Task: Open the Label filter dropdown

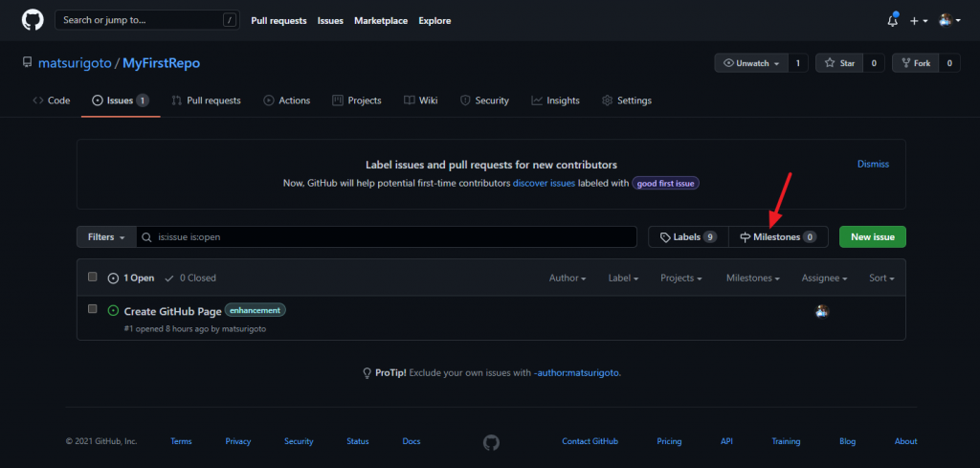Action: (623, 279)
